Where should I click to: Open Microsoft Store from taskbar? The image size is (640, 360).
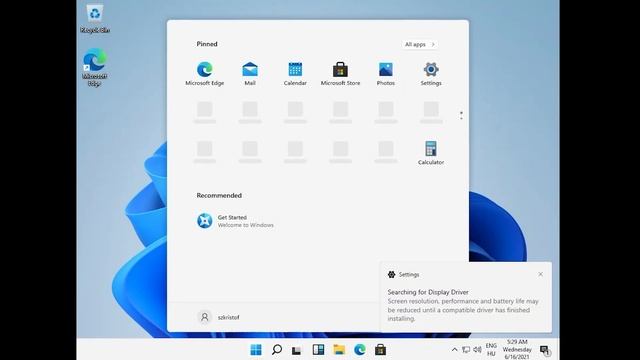pyautogui.click(x=380, y=350)
